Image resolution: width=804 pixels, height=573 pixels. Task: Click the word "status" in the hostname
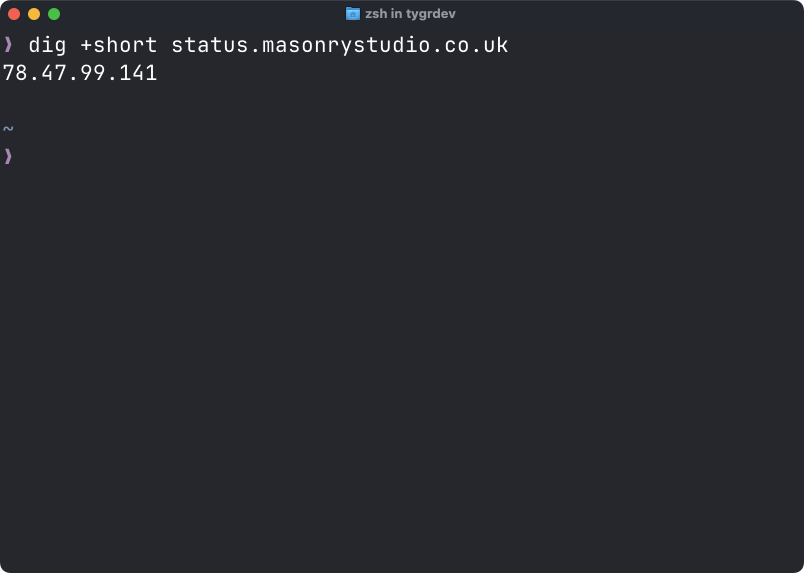point(210,45)
